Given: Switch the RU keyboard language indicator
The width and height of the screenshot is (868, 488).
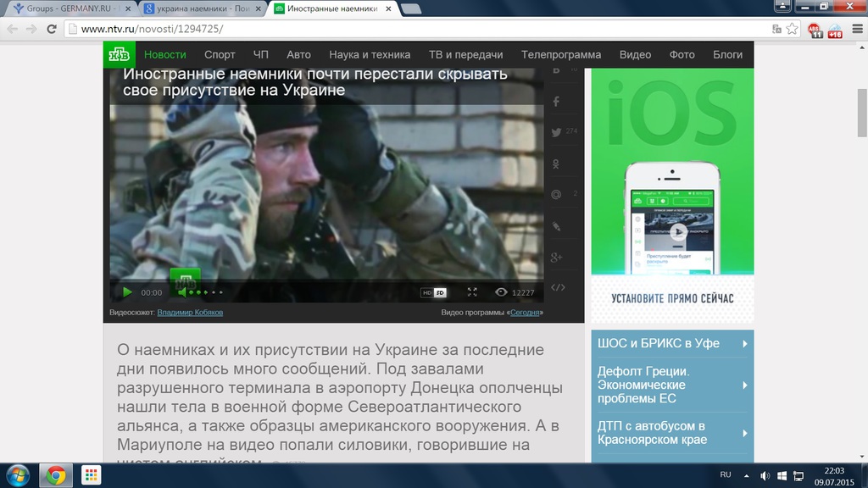Looking at the screenshot, I should [726, 475].
